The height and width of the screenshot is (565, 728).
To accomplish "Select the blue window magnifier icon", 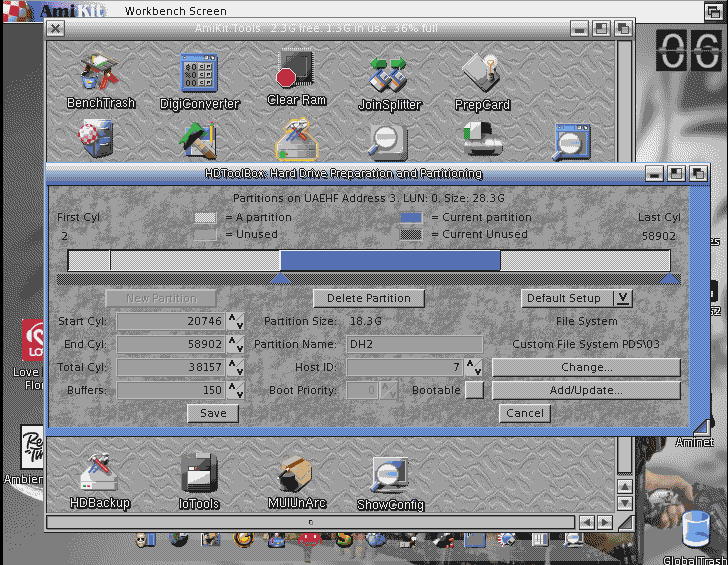I will click(x=572, y=142).
